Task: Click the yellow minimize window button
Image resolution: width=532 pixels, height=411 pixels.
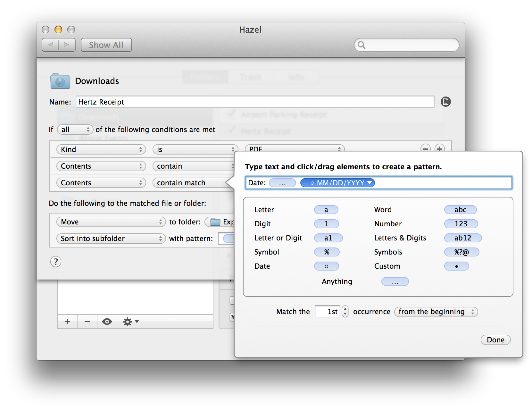Action: coord(58,29)
